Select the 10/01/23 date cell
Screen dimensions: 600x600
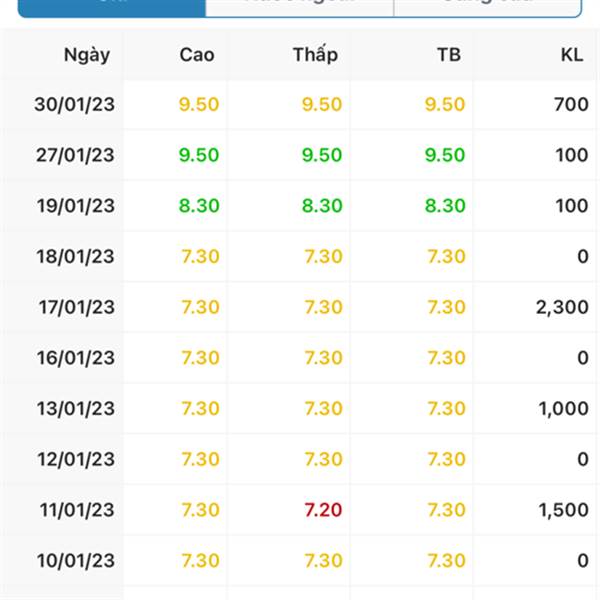[x=75, y=561]
